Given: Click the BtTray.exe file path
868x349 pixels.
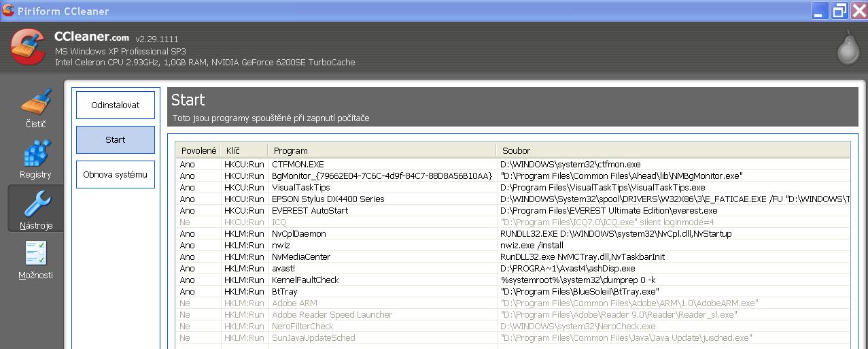Looking at the screenshot, I should 580,291.
